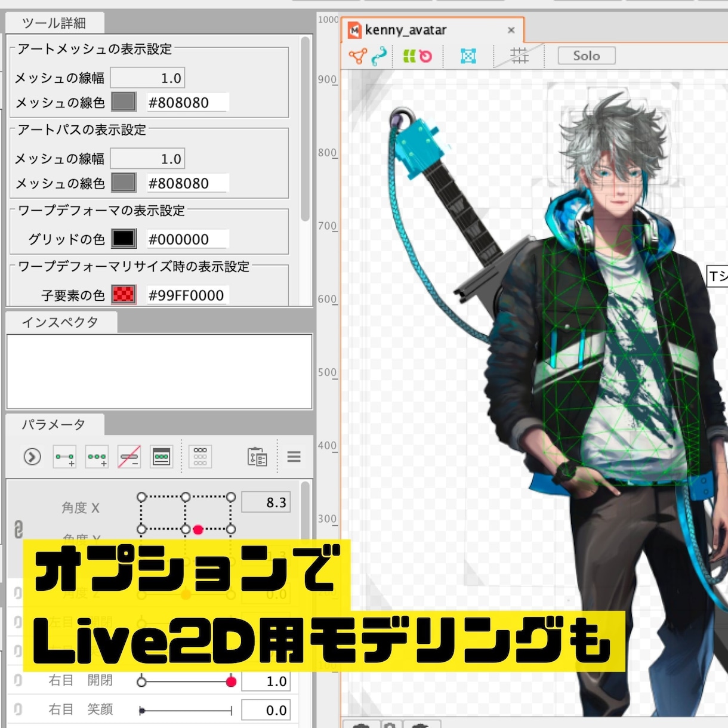Click the circled arrow icon in parameter toolbar
The height and width of the screenshot is (728, 728).
coord(32,457)
